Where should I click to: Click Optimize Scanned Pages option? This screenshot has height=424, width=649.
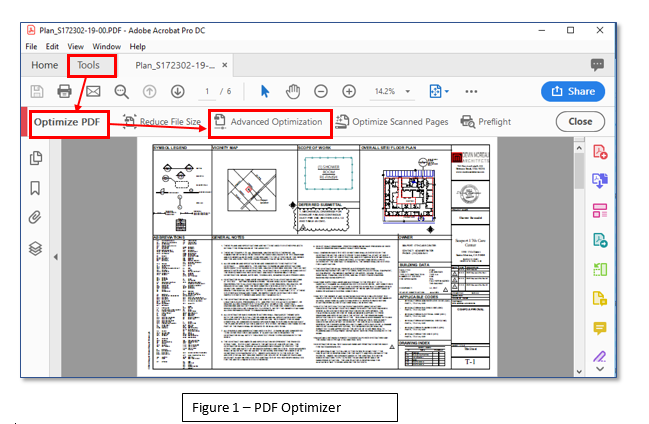coord(392,122)
